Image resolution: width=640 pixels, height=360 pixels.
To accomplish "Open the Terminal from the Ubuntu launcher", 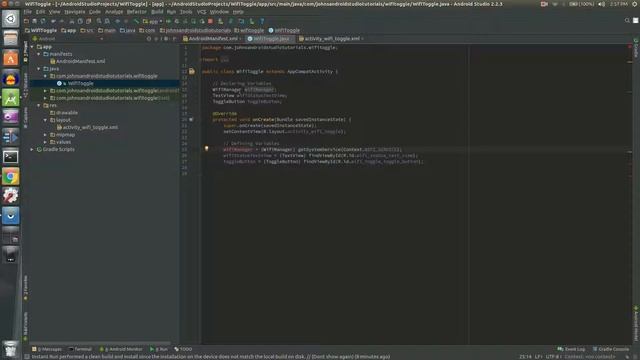I will point(11,157).
